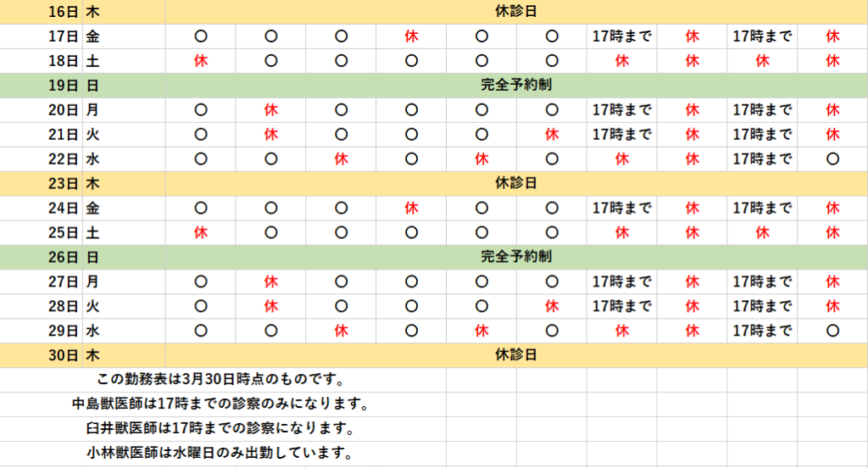Click the 休診日 label on the 23日 row
Image resolution: width=868 pixels, height=468 pixels.
click(515, 183)
